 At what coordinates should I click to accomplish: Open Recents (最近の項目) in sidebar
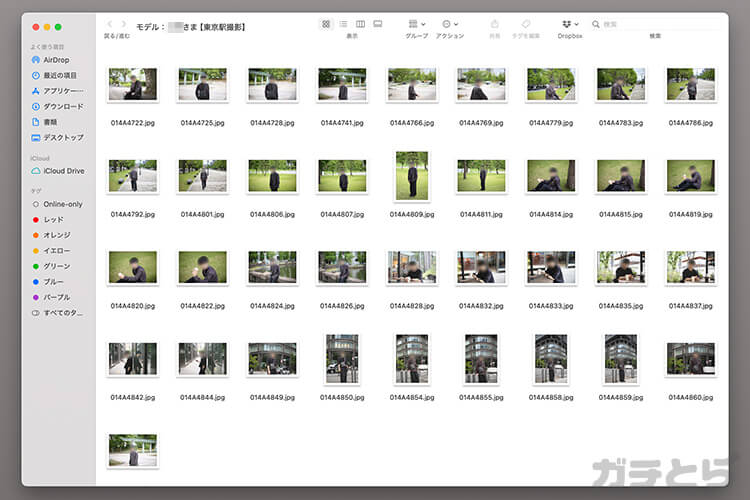pos(54,75)
